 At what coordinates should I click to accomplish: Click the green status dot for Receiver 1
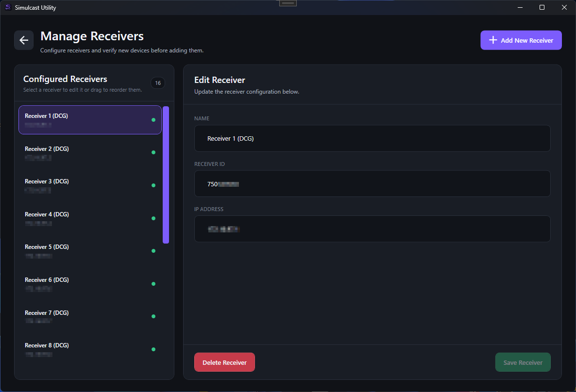click(x=153, y=120)
